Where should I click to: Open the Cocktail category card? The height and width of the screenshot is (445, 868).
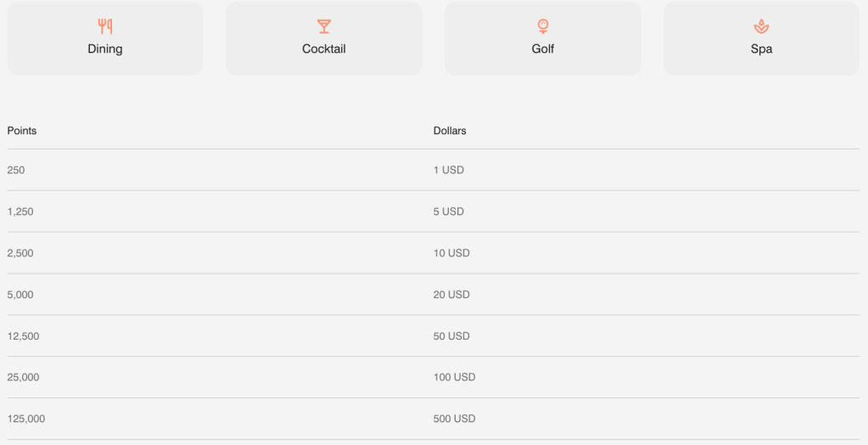click(x=324, y=39)
